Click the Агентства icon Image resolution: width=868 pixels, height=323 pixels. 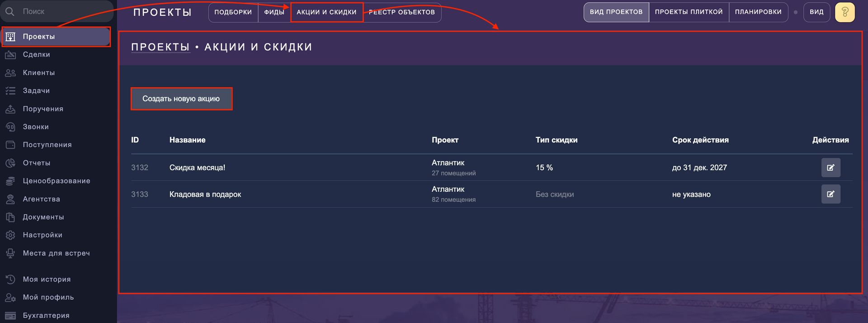(x=10, y=199)
